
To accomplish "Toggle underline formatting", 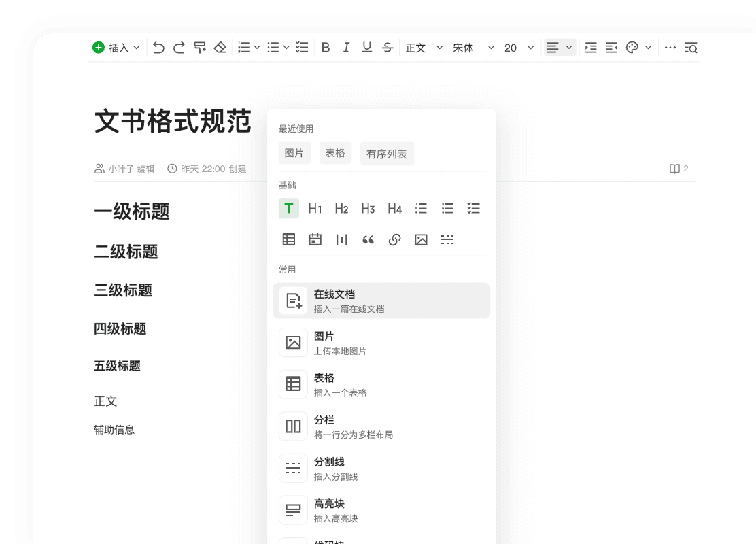I will 367,48.
